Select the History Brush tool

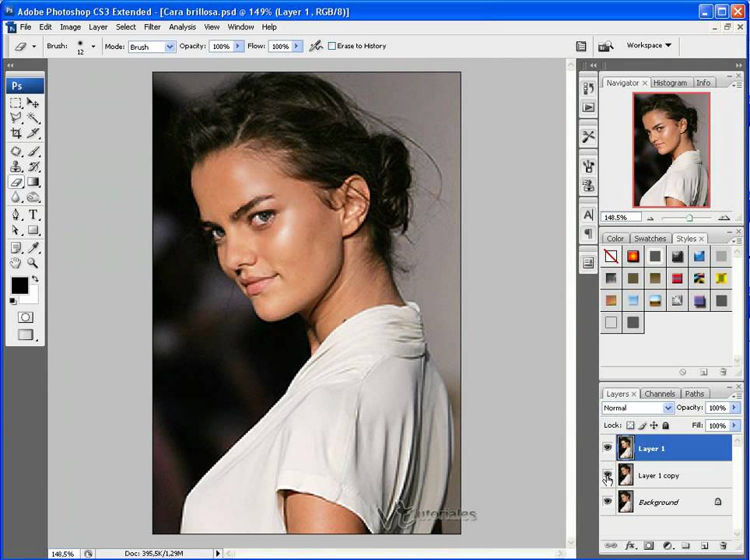coord(33,166)
